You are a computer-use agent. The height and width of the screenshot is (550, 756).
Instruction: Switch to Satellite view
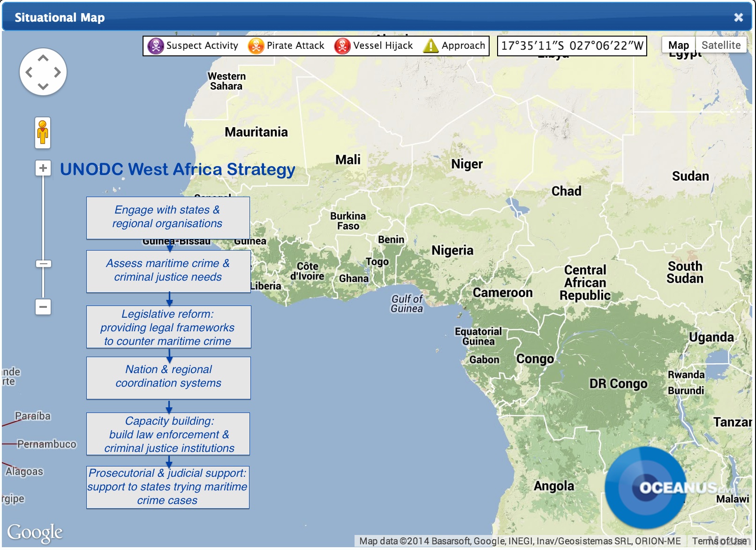(x=721, y=45)
